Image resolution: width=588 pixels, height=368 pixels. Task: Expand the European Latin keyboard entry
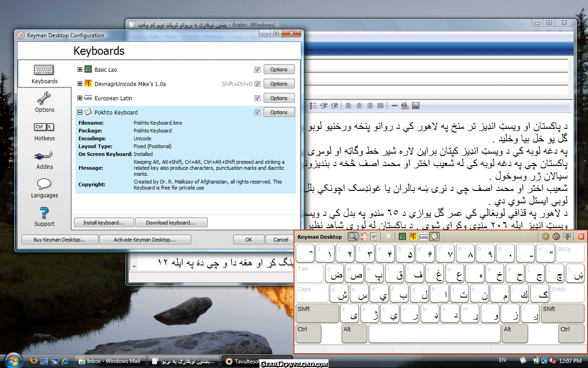(x=80, y=98)
